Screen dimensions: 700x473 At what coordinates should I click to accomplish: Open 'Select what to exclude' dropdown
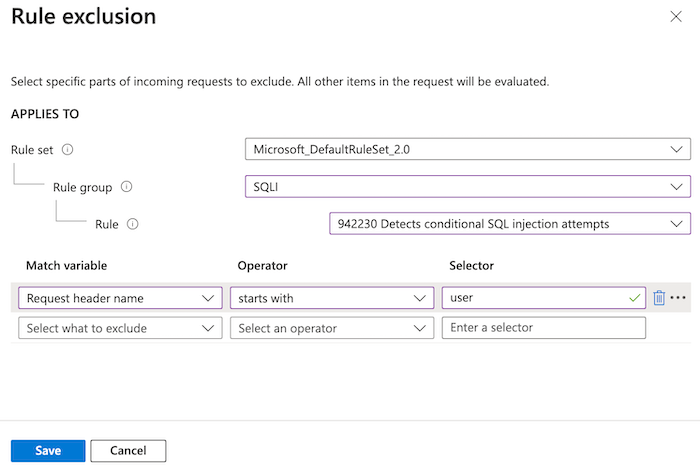click(x=120, y=328)
